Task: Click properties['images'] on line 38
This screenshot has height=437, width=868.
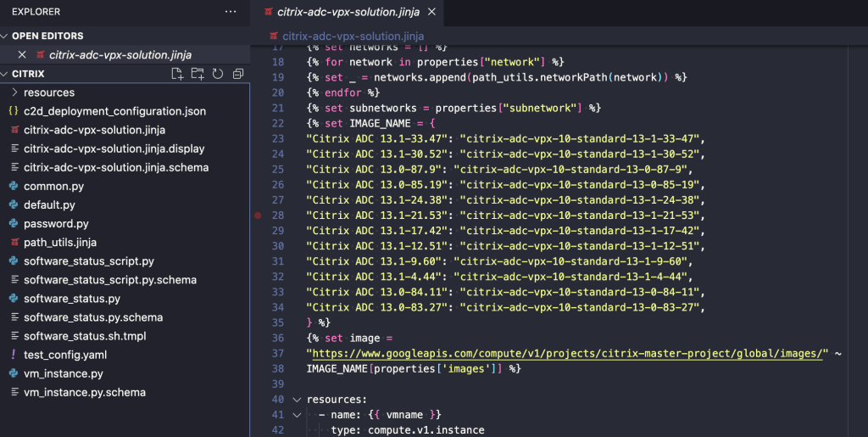Action: point(435,369)
